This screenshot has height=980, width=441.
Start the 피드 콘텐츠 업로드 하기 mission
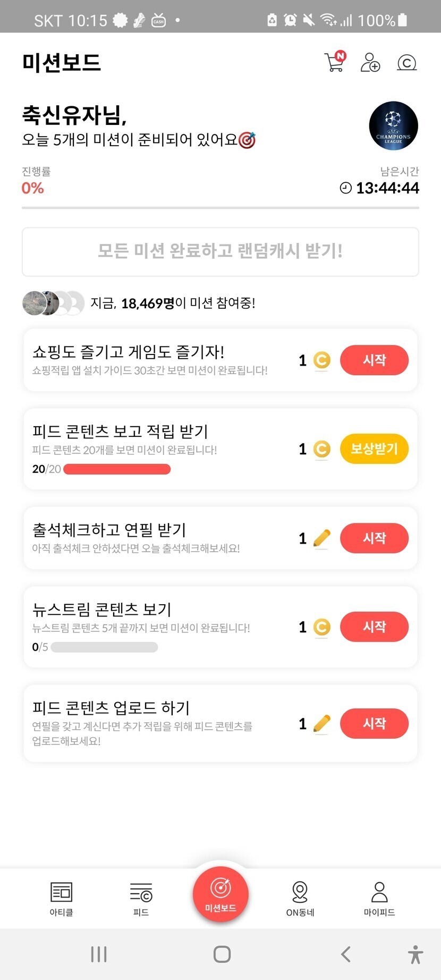[x=374, y=723]
